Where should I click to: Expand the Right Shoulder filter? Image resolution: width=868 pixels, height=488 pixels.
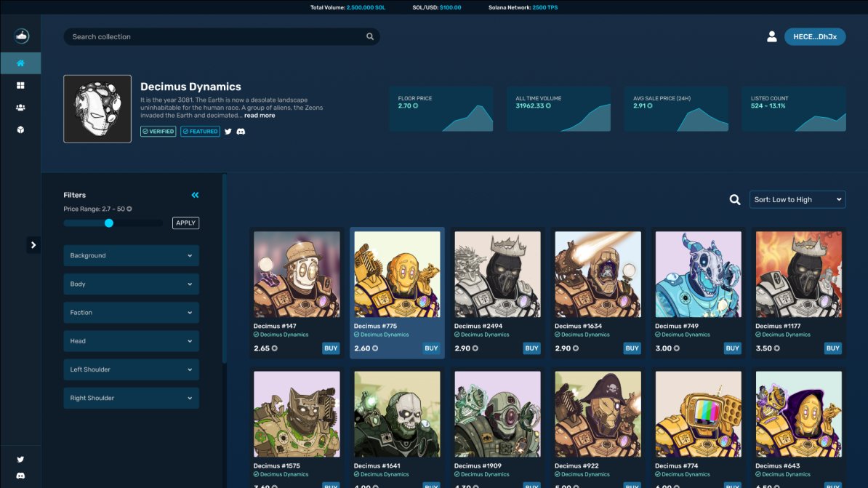pyautogui.click(x=131, y=398)
